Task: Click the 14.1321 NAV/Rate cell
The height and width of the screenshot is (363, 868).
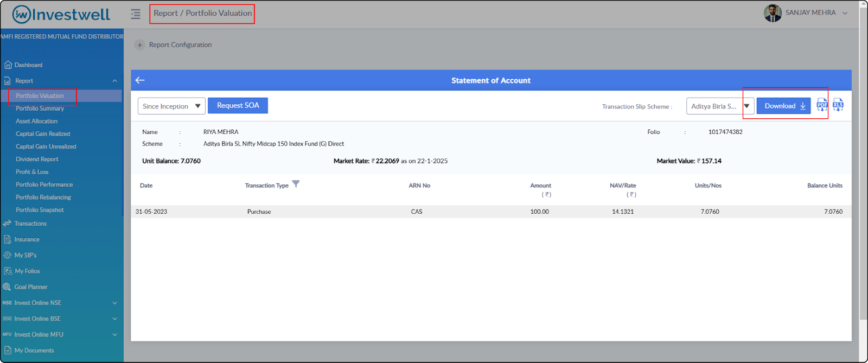Action: point(623,212)
